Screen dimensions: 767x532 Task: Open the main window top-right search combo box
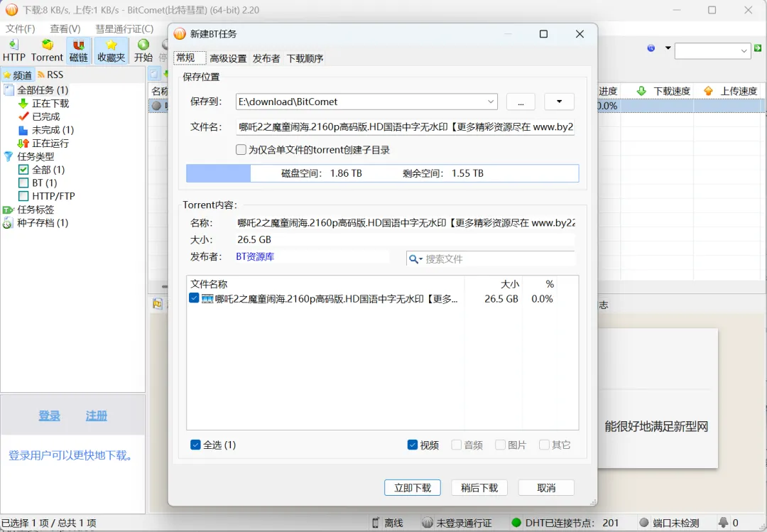713,51
